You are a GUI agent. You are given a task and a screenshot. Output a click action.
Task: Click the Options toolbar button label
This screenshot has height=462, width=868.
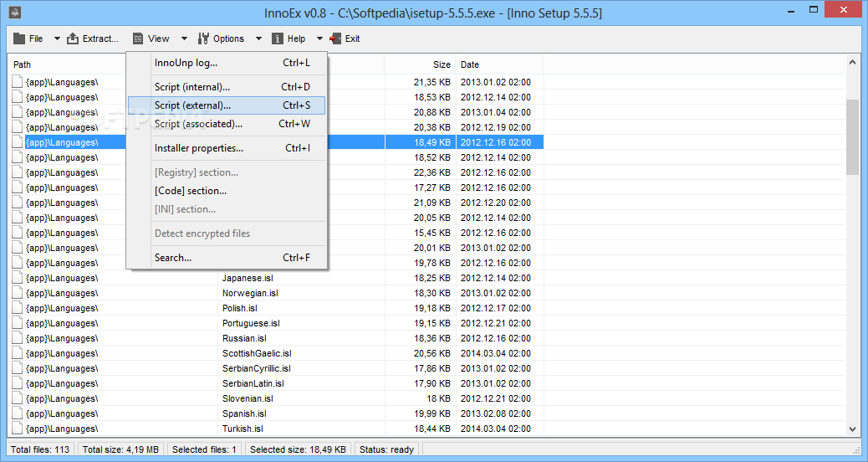228,38
